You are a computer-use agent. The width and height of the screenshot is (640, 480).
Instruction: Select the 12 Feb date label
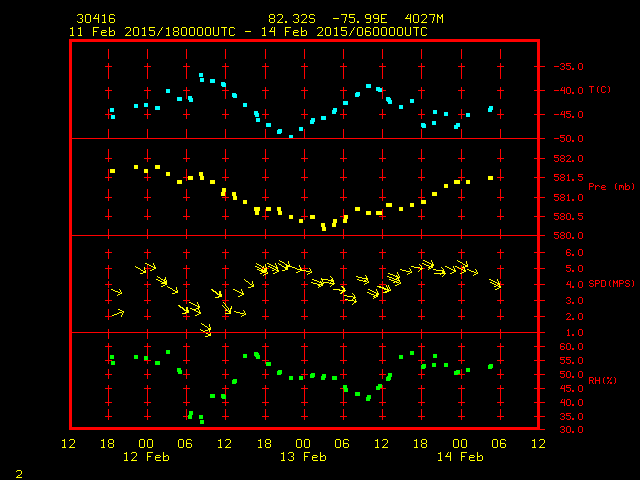[x=146, y=457]
